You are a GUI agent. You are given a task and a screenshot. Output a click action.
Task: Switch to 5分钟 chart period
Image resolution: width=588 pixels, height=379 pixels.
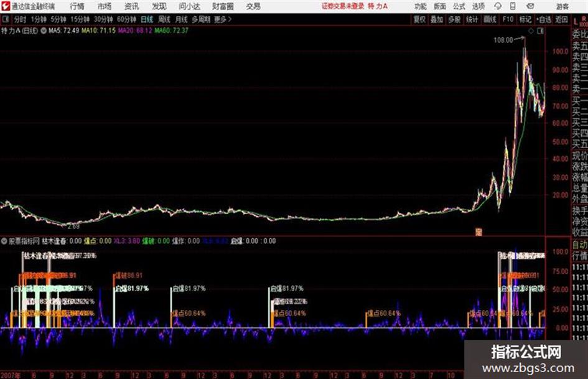pyautogui.click(x=58, y=19)
